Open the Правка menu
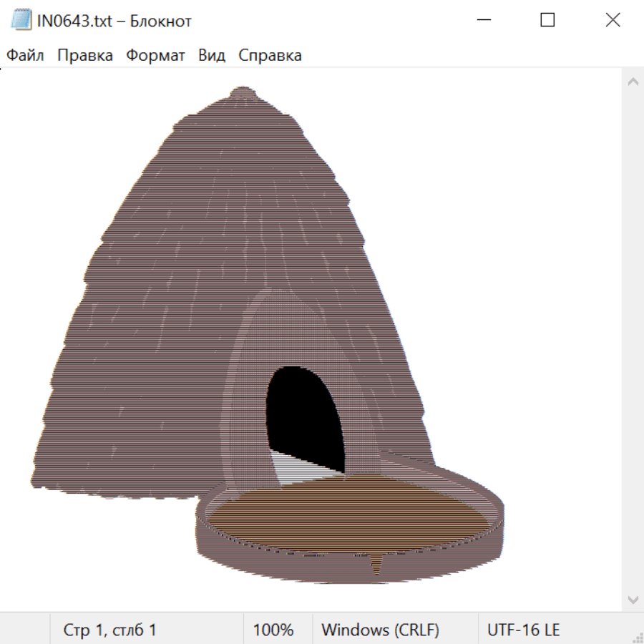The image size is (644, 644). pos(85,56)
